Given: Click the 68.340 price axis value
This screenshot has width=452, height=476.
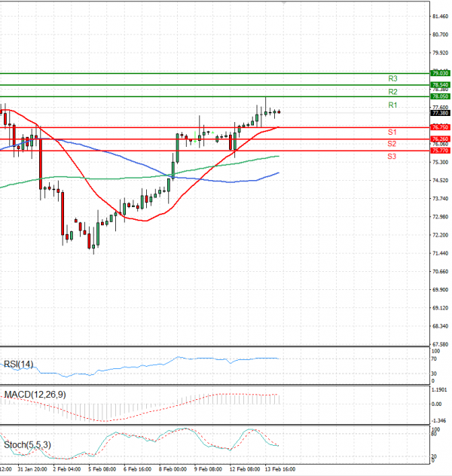Looking at the screenshot, I should (440, 326).
